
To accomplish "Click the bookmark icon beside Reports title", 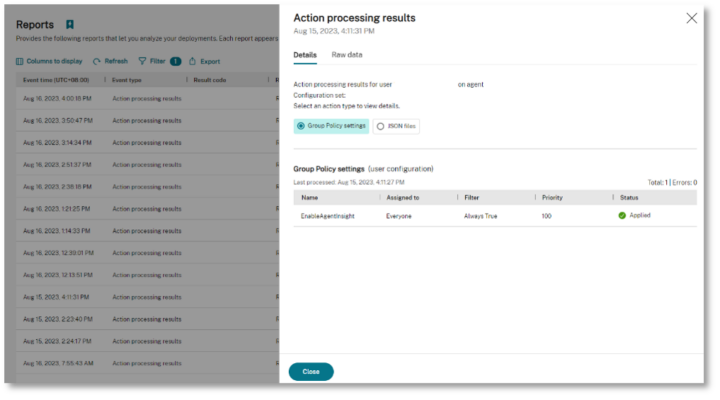I will 69,24.
